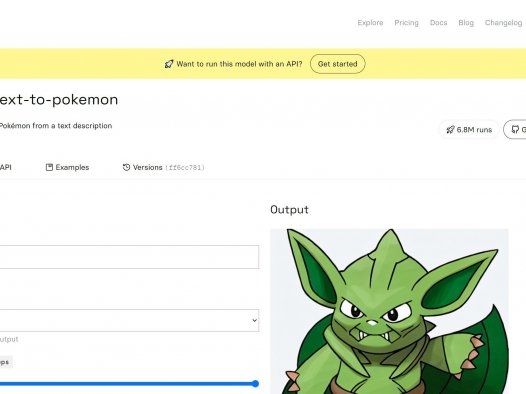This screenshot has height=394, width=526.
Task: Click the text-to-pokemon model title
Action: pyautogui.click(x=59, y=100)
